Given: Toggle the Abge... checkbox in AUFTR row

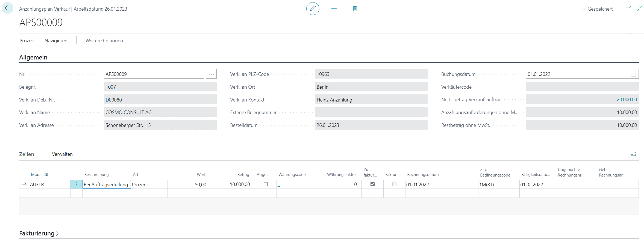Looking at the screenshot, I should [x=266, y=184].
